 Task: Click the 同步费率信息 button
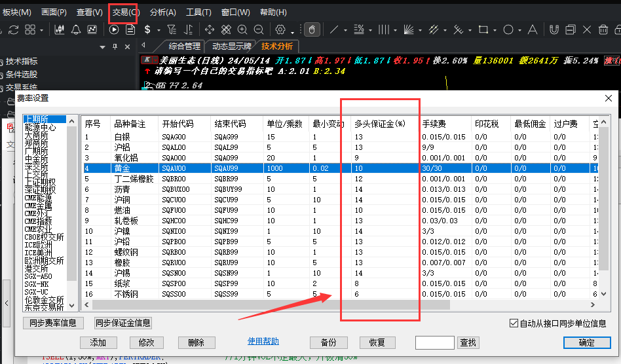pos(53,323)
